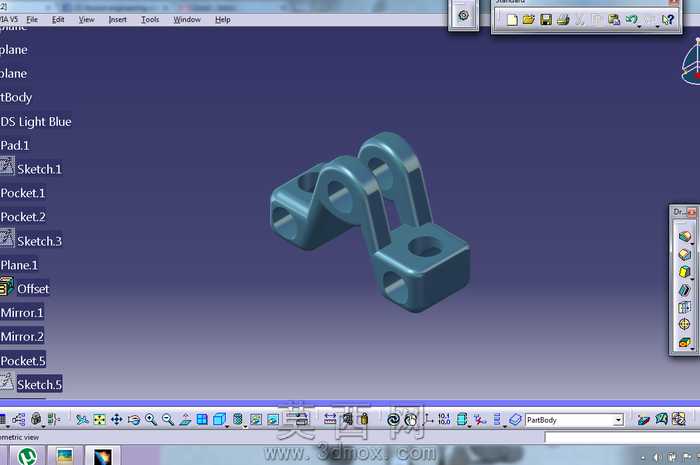Click the Print icon in Standard toolbar
700x465 pixels.
point(563,20)
